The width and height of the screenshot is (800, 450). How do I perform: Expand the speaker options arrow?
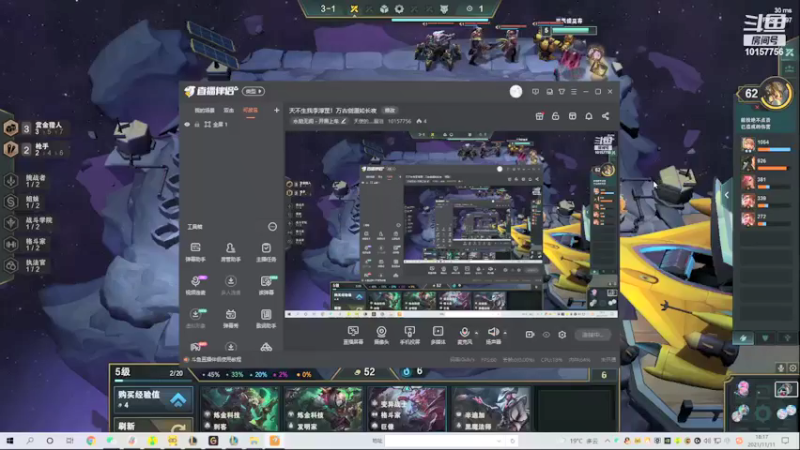click(505, 333)
